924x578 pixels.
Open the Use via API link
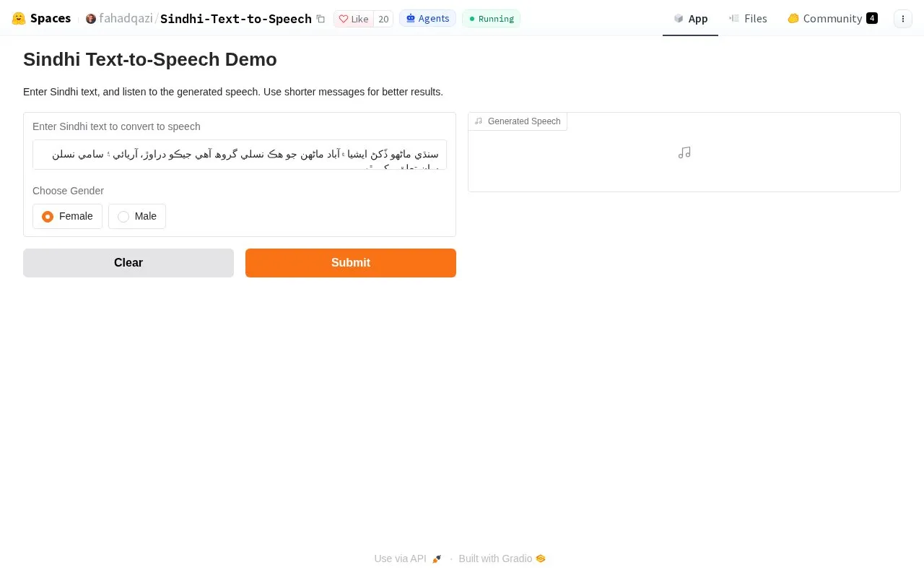(408, 558)
